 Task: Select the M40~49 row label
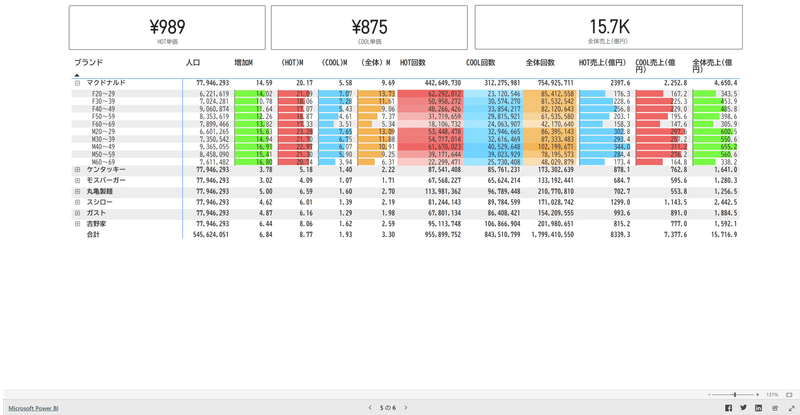(x=104, y=147)
